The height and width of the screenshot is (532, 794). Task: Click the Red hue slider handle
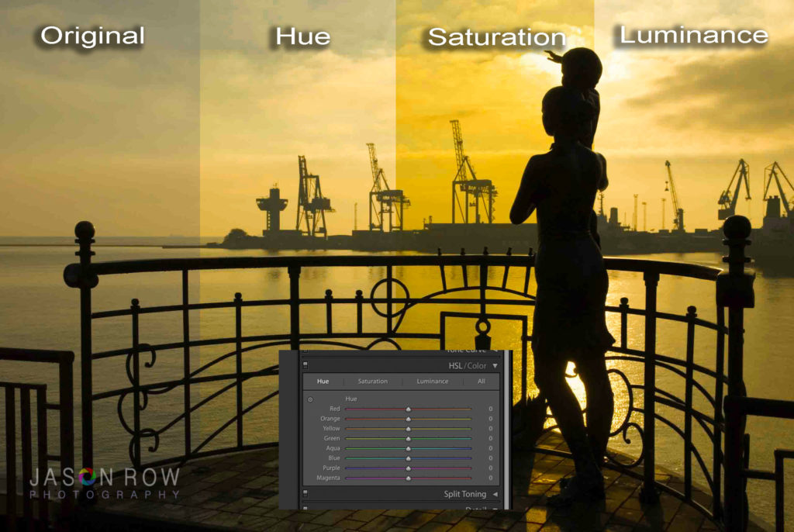coord(408,409)
